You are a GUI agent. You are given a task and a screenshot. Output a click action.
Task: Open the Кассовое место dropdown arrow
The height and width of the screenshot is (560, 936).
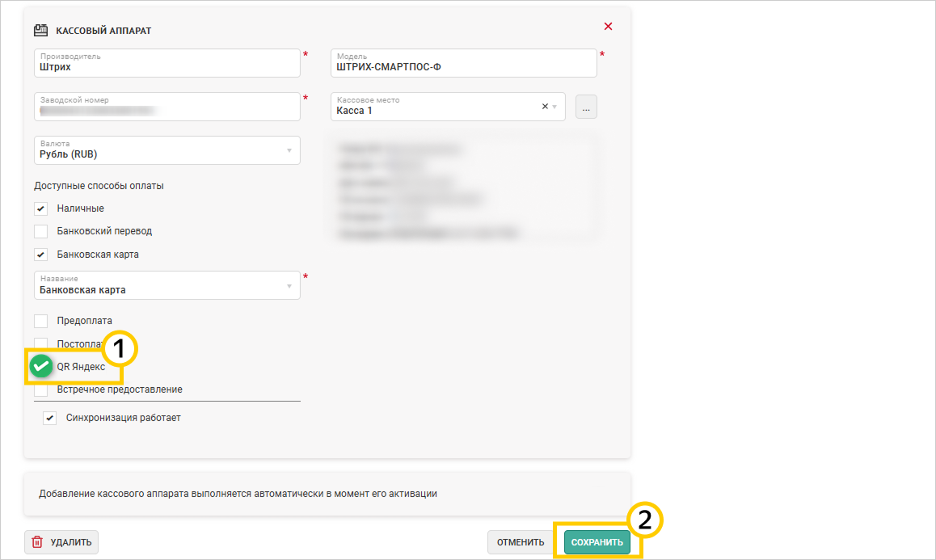(x=555, y=107)
